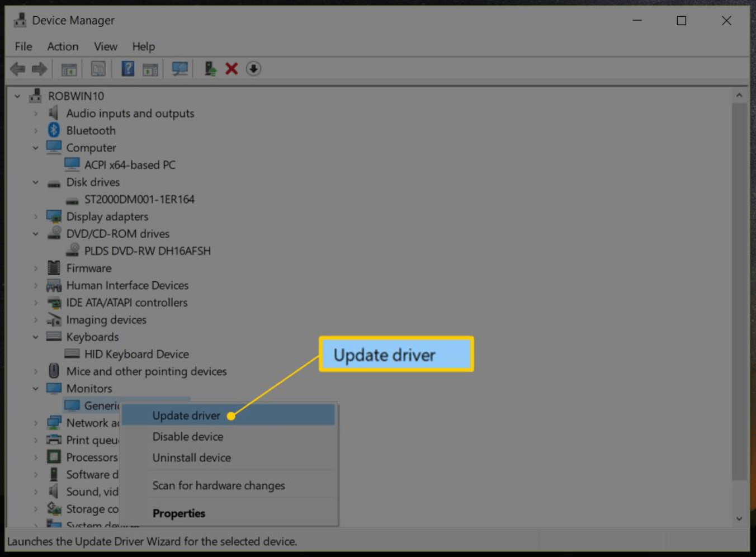The width and height of the screenshot is (756, 557).
Task: Click Update driver in the context menu
Action: [x=186, y=415]
